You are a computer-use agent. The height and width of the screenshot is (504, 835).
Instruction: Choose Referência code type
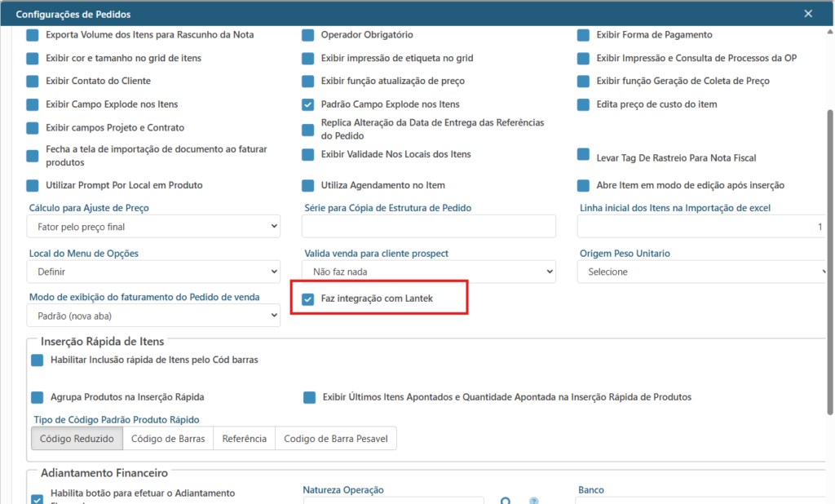244,439
